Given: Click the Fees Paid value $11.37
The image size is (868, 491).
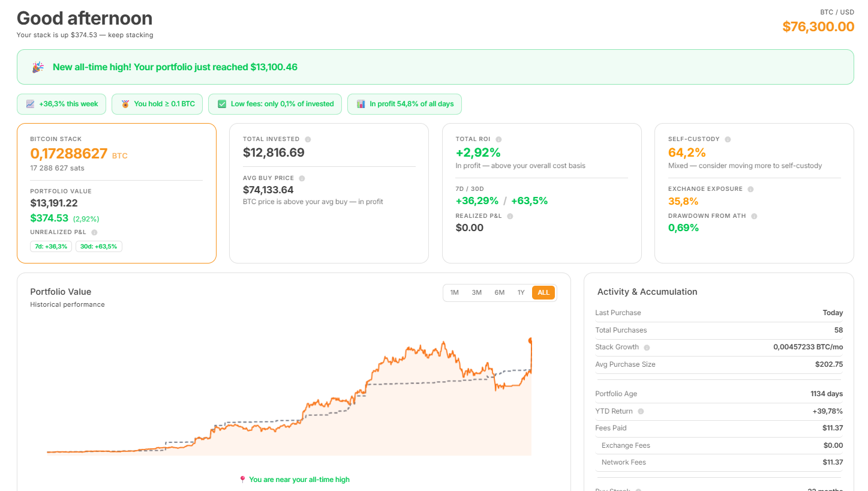Looking at the screenshot, I should (833, 428).
